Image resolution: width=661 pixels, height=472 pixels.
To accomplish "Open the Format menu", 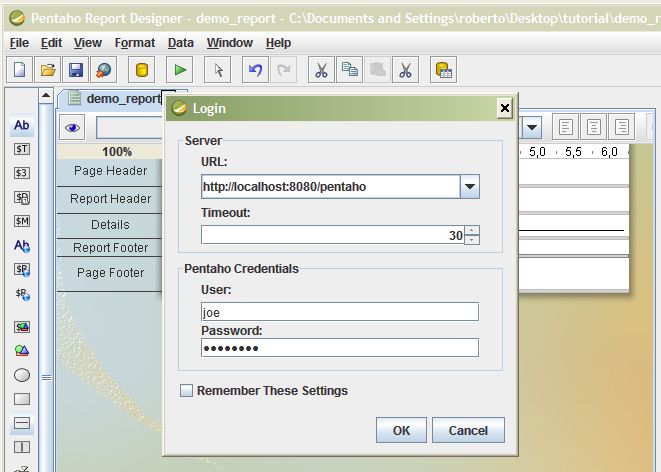I will click(x=134, y=43).
